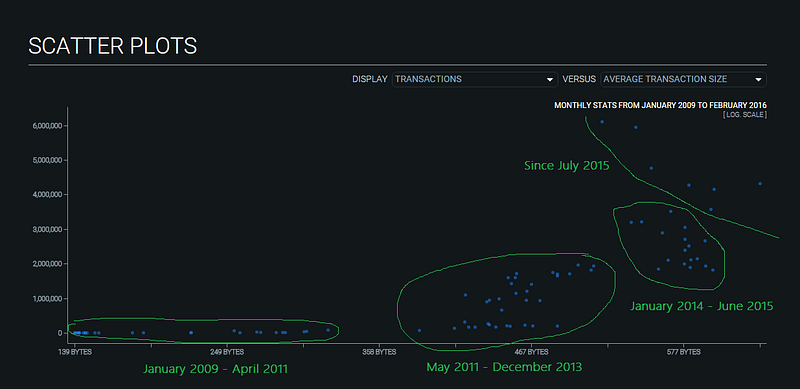800x389 pixels.
Task: Click the January 2014 - June 2015 annotation
Action: coord(702,306)
